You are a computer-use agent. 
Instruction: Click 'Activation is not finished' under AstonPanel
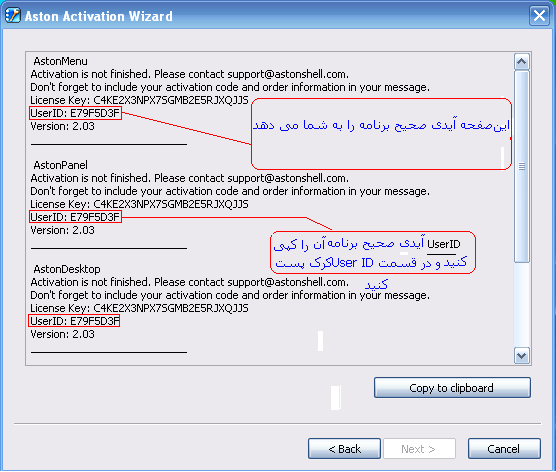pos(190,178)
